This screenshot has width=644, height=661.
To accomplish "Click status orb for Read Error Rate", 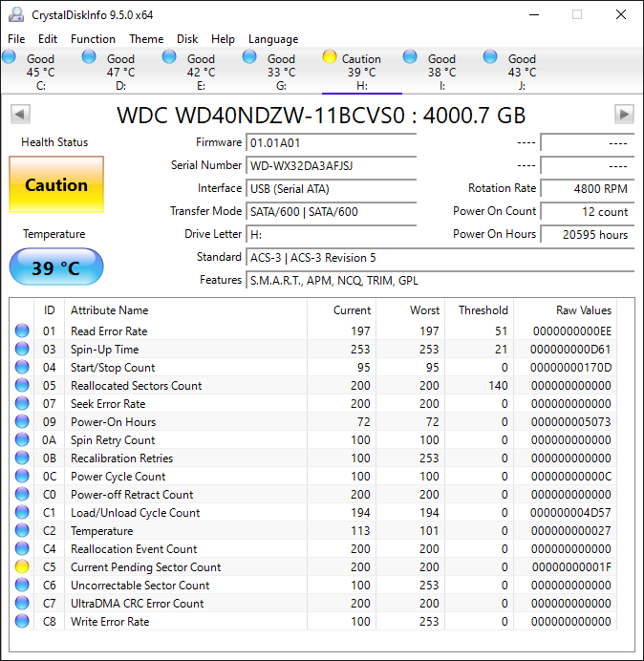I will point(22,330).
